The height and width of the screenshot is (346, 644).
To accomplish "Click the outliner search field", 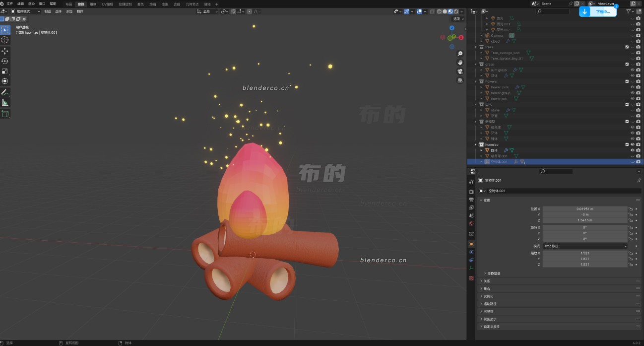I will [553, 11].
